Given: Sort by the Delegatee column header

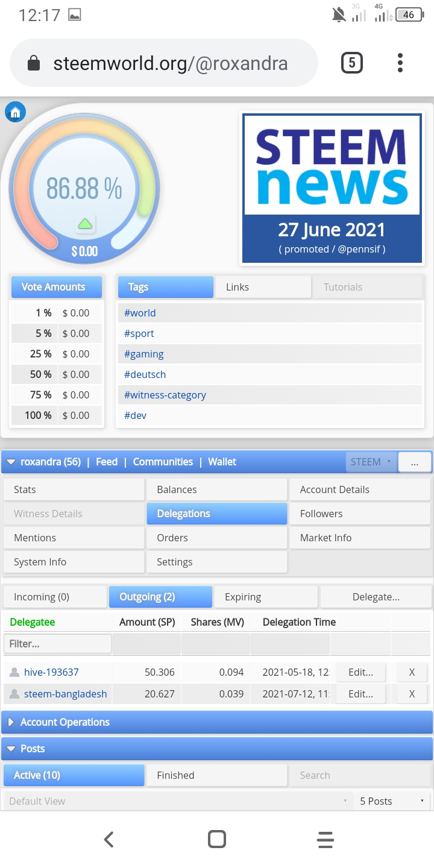Looking at the screenshot, I should [x=33, y=622].
